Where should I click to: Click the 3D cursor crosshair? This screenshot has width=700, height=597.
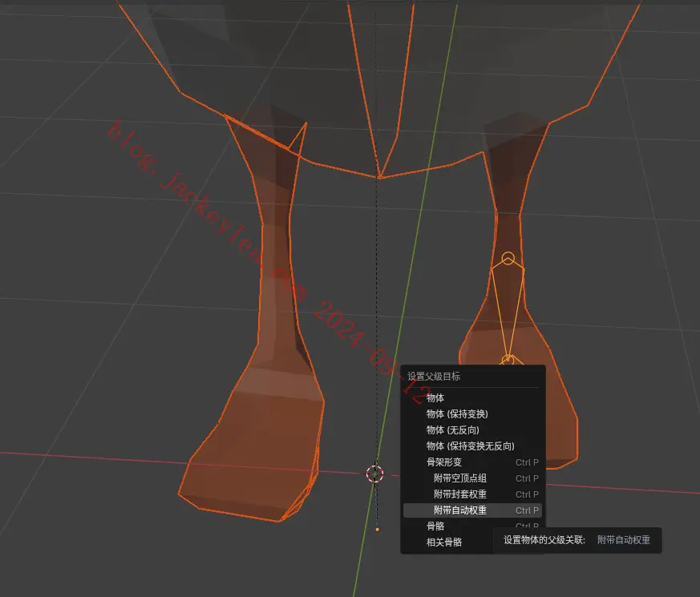tap(375, 474)
